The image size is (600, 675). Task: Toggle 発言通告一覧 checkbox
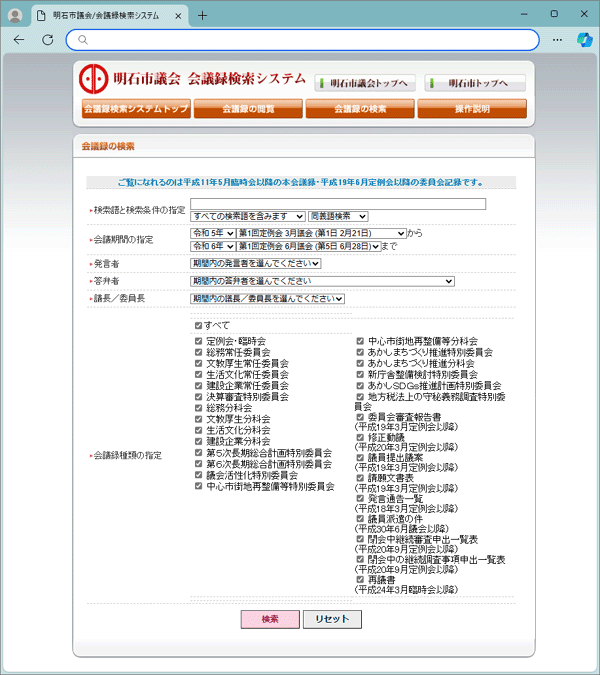tap(360, 499)
